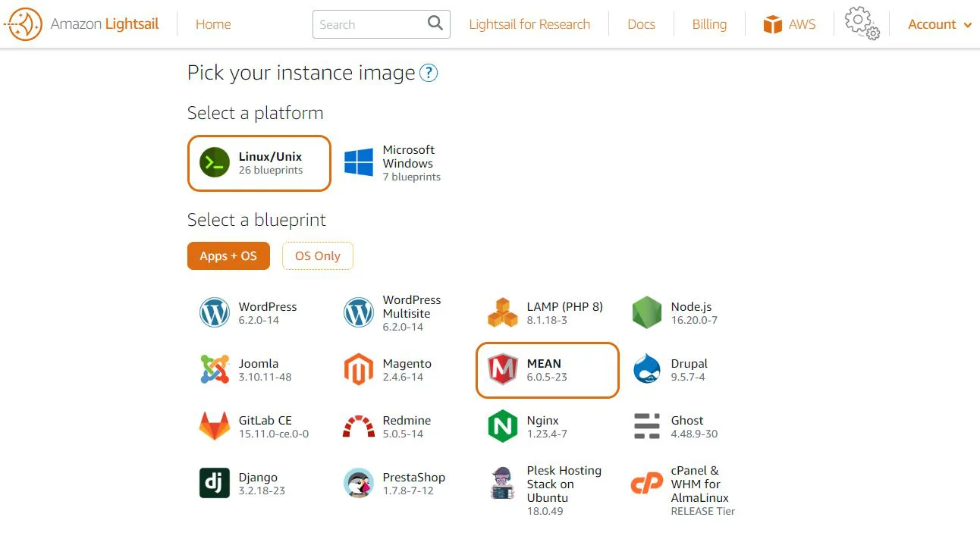Click the Nginx 1.23.4-7 label

(547, 427)
